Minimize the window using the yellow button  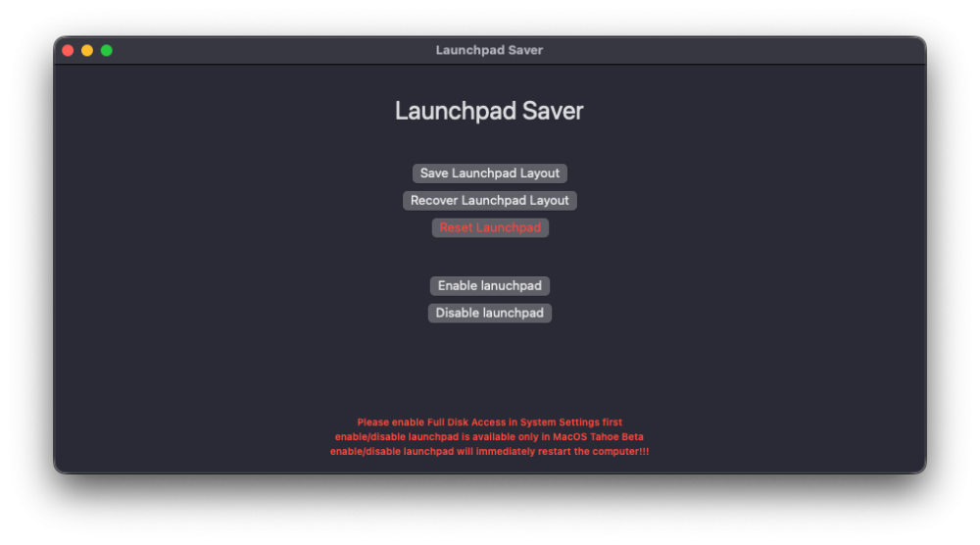[x=87, y=51]
